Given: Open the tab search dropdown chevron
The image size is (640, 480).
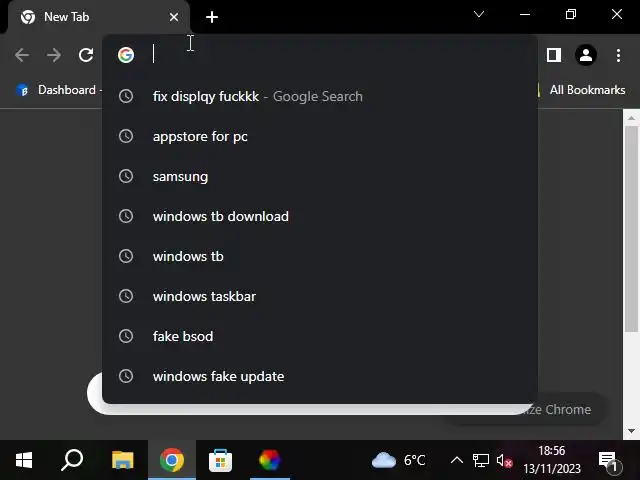Looking at the screenshot, I should click(x=479, y=15).
